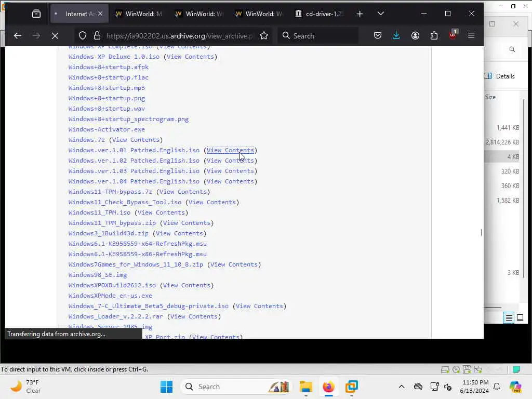The height and width of the screenshot is (399, 532).
Task: View Contents of Windows_Loader_v.2.2.2.rar
Action: point(194,316)
